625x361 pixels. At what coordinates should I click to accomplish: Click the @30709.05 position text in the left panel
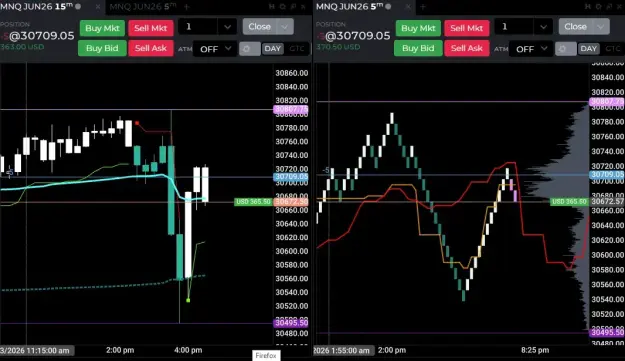[41, 36]
